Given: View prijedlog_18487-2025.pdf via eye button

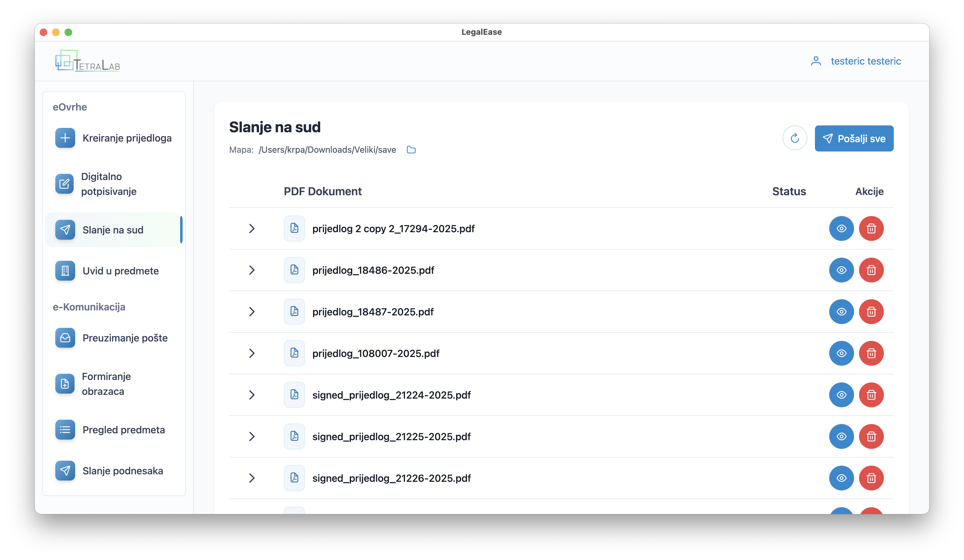Looking at the screenshot, I should click(x=841, y=312).
